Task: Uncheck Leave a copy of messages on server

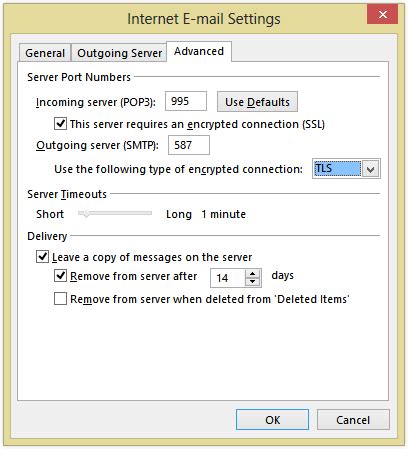Action: point(42,257)
